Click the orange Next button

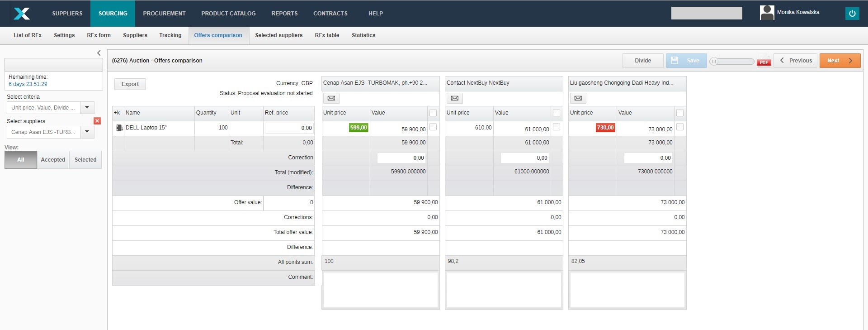click(x=840, y=61)
